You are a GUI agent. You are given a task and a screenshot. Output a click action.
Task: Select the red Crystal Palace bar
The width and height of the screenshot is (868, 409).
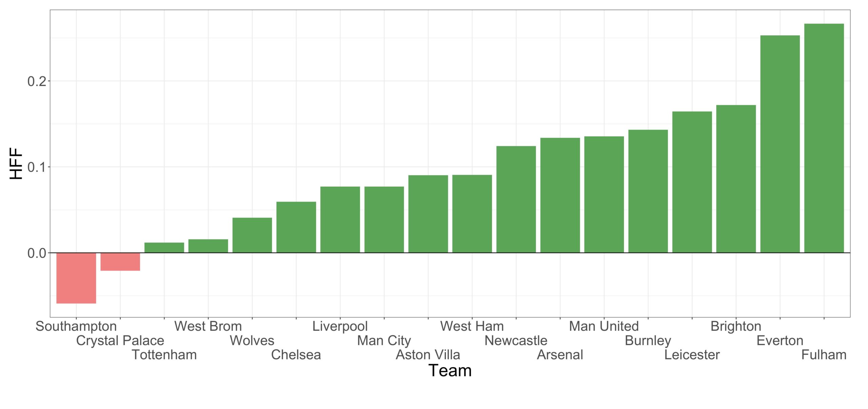[x=120, y=261]
